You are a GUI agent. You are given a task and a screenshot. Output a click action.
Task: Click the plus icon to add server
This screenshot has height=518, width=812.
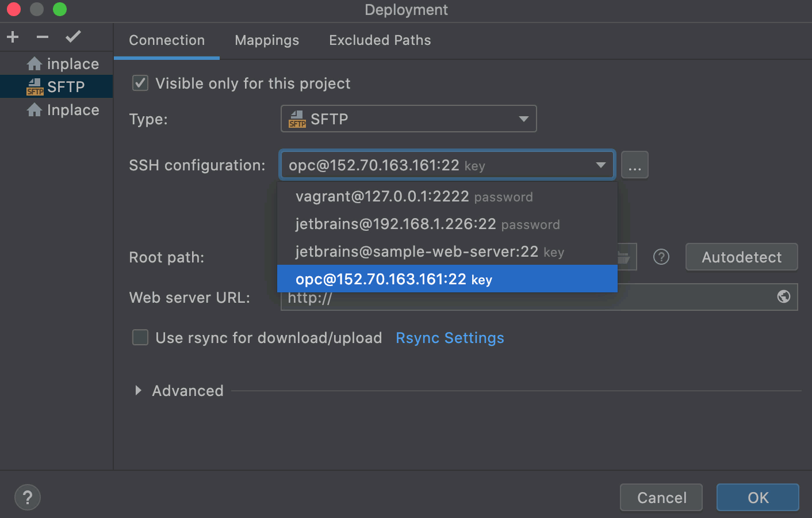(13, 37)
